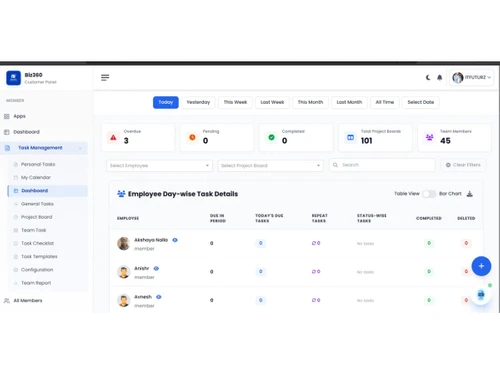
Task: Click Akshaya Nalla's profile photo
Action: [123, 243]
